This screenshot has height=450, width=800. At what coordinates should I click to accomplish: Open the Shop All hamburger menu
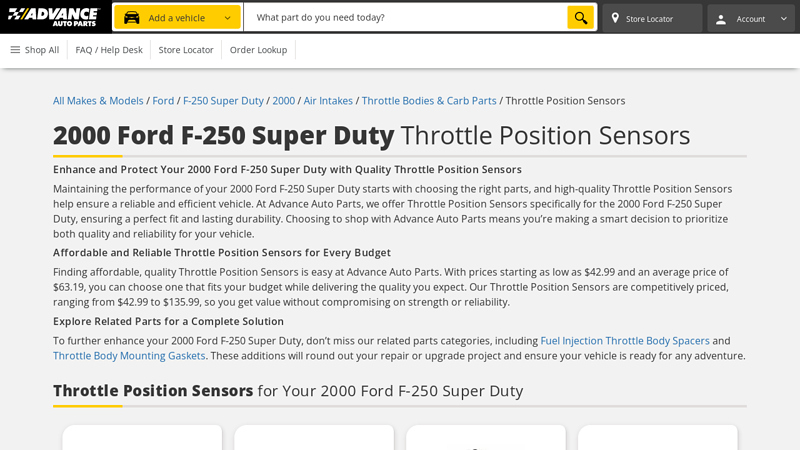[x=16, y=50]
